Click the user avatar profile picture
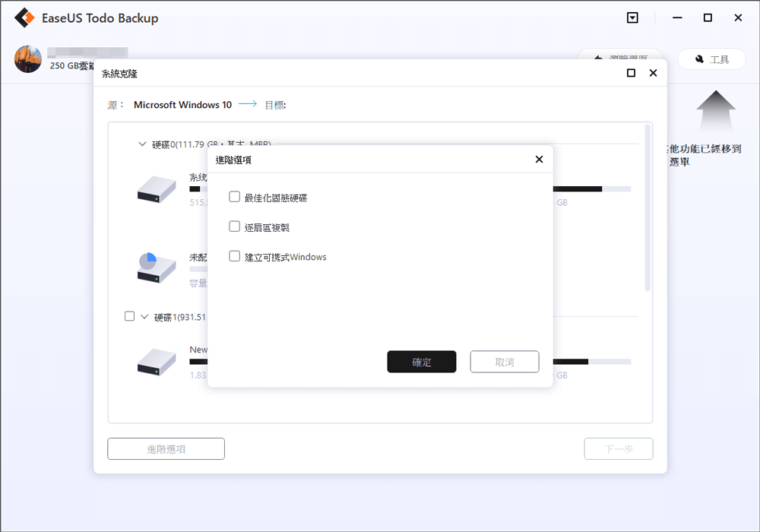 tap(27, 59)
